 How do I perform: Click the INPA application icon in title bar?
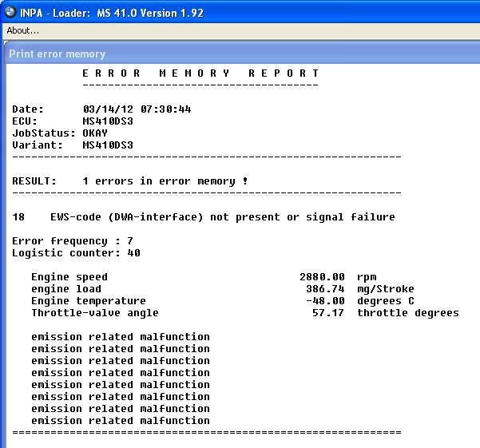click(x=10, y=12)
